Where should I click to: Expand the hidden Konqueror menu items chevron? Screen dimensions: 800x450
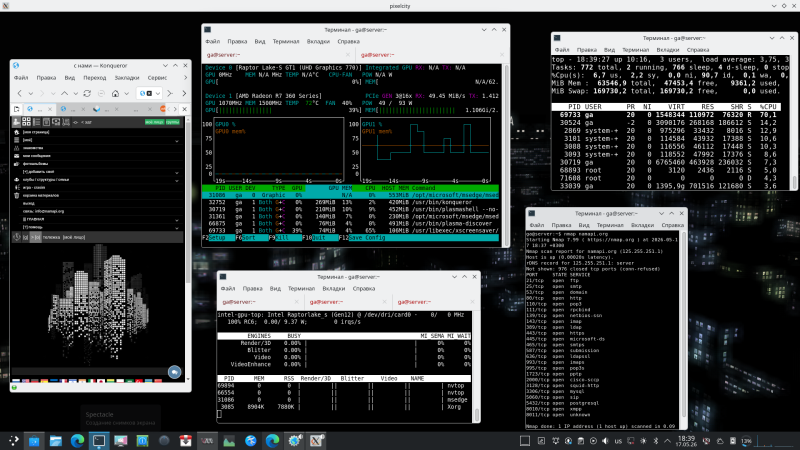coord(185,78)
